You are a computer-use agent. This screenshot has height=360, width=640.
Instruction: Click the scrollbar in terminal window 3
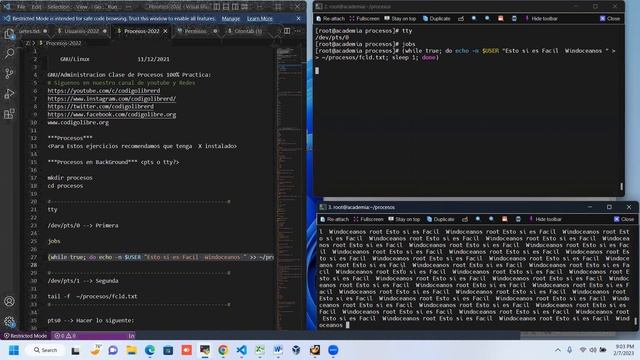(x=635, y=321)
